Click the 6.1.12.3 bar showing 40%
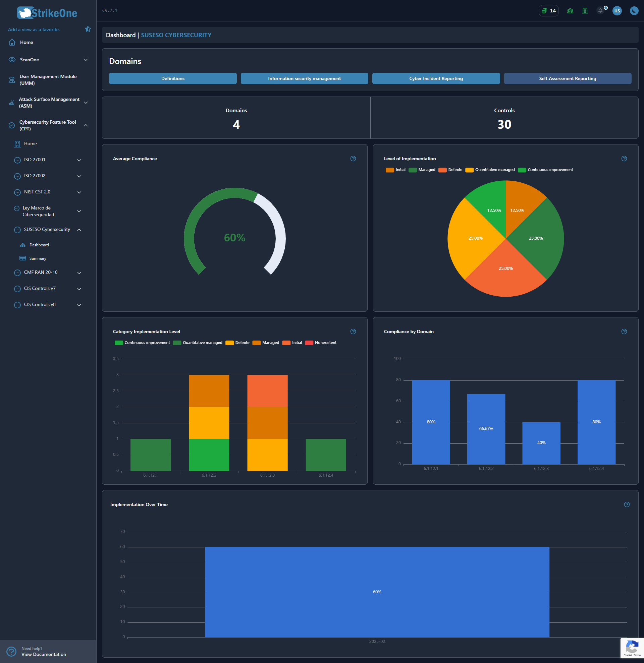Screen dimensions: 644x663 pos(541,443)
